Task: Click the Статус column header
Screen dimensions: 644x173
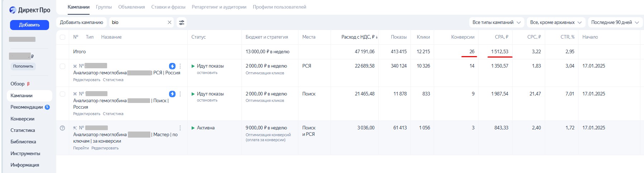Action: coord(198,37)
